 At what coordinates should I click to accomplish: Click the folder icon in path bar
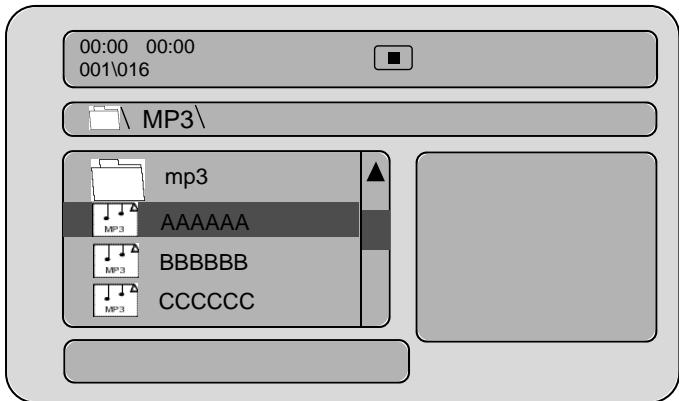click(104, 118)
